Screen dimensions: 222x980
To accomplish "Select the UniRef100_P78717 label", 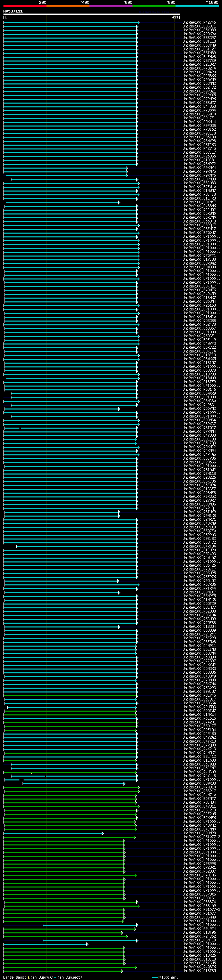I will (199, 569).
